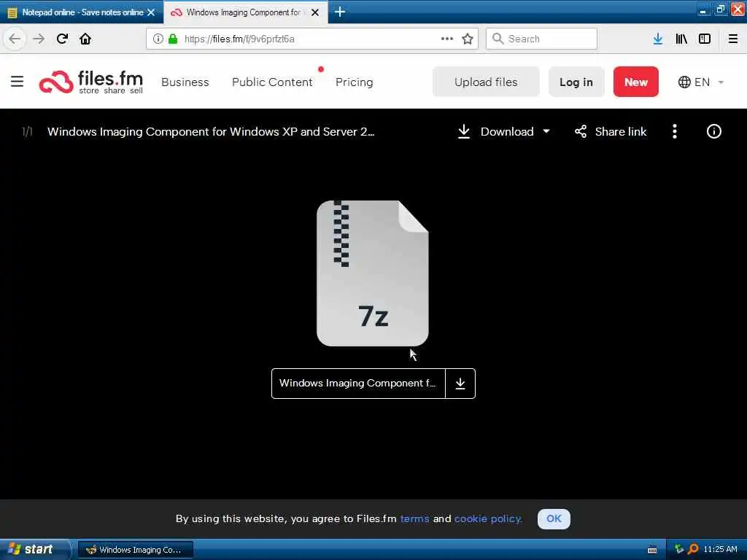This screenshot has height=560, width=747.
Task: Click the Upload files button
Action: point(486,82)
